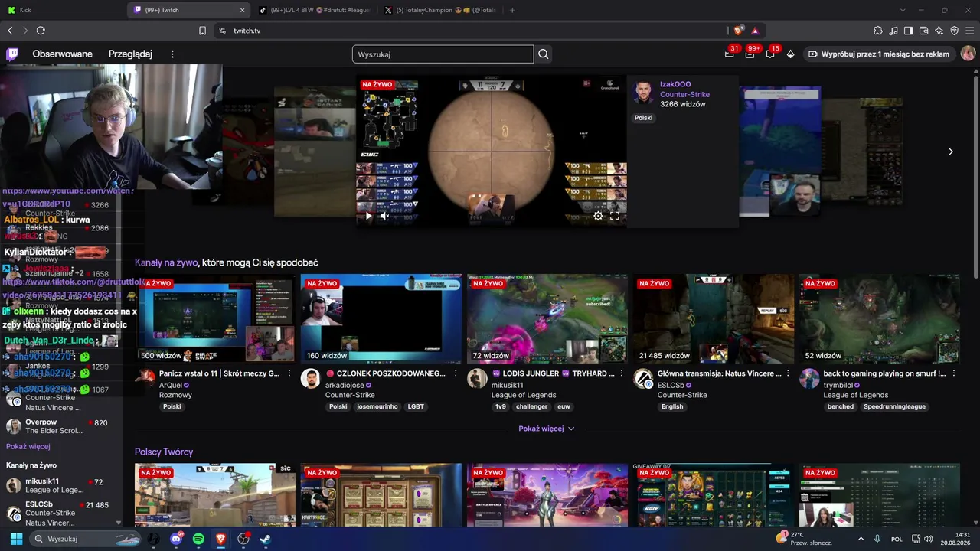This screenshot has height=551, width=980.
Task: Open the browser extensions puzzle icon
Action: coord(878,31)
